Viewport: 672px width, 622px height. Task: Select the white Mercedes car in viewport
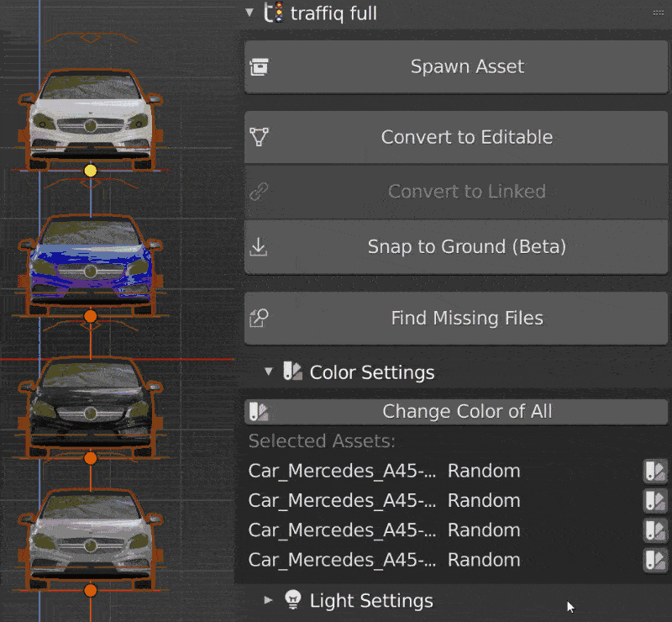pyautogui.click(x=91, y=118)
